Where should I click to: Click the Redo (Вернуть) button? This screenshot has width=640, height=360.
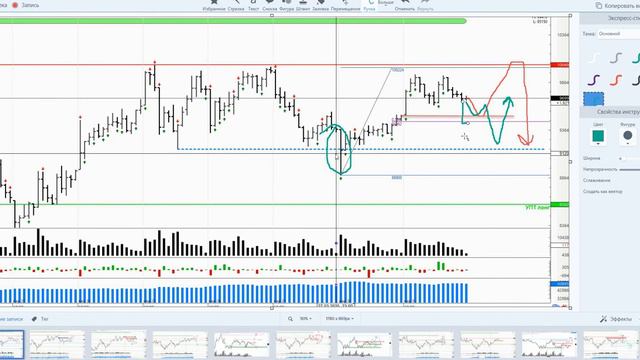click(425, 5)
